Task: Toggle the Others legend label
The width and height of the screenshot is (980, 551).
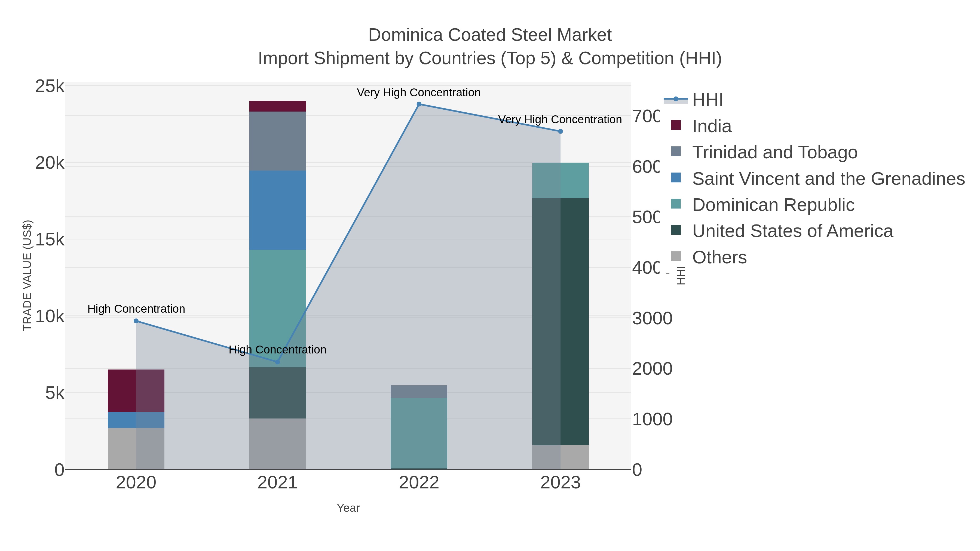Action: click(719, 257)
